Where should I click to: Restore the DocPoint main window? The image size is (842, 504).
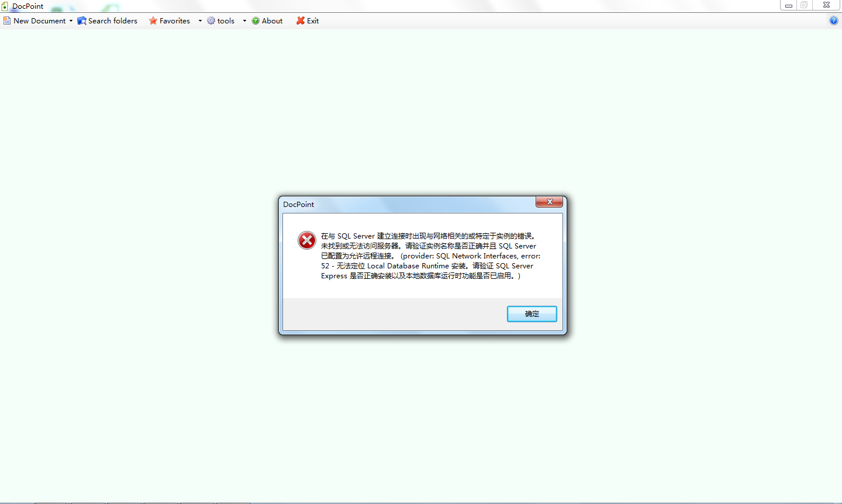click(x=805, y=5)
